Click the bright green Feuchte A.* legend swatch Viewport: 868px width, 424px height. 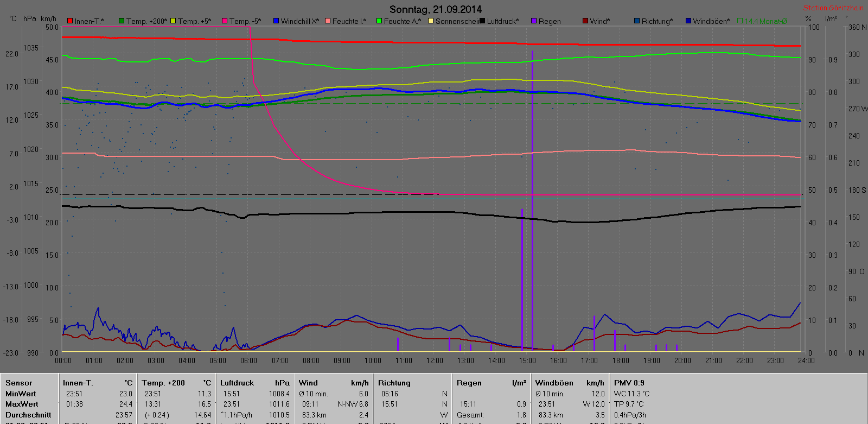[379, 21]
